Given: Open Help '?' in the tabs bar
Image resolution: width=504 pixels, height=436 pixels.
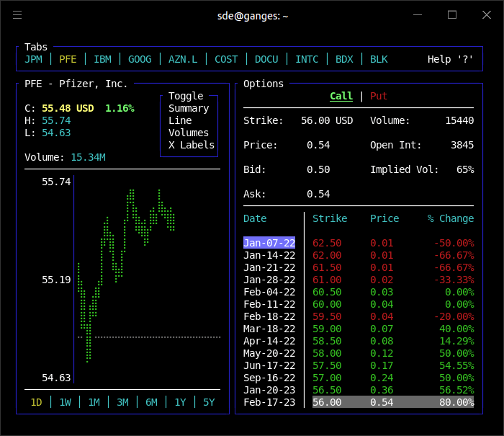Looking at the screenshot, I should tap(450, 59).
